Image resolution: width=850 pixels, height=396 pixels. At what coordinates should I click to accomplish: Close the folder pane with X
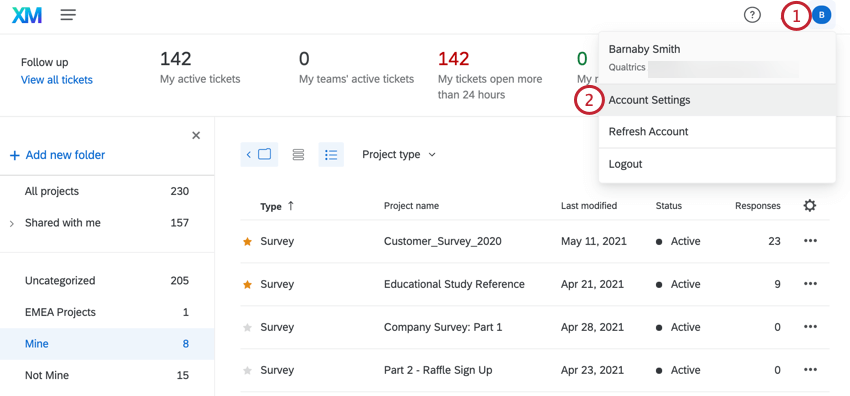coord(196,135)
